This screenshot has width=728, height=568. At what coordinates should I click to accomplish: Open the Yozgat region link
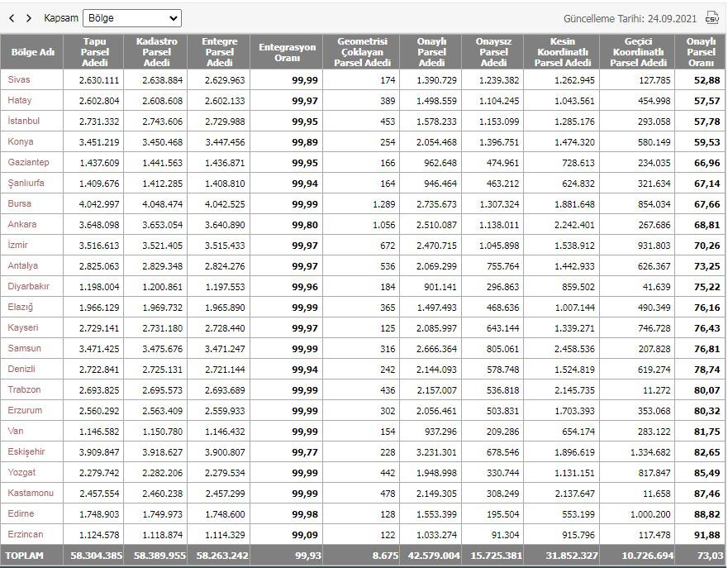click(21, 472)
